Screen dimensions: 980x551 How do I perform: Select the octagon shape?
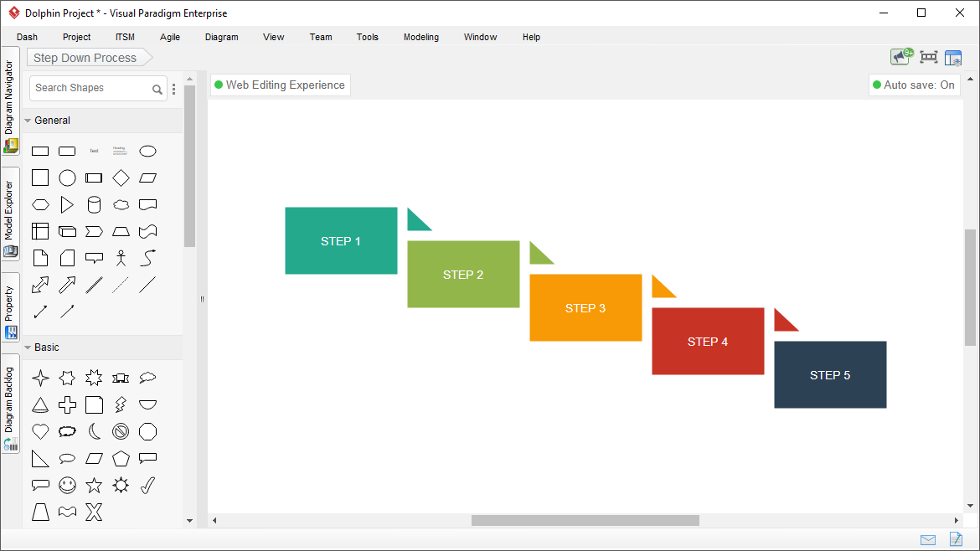pyautogui.click(x=147, y=432)
